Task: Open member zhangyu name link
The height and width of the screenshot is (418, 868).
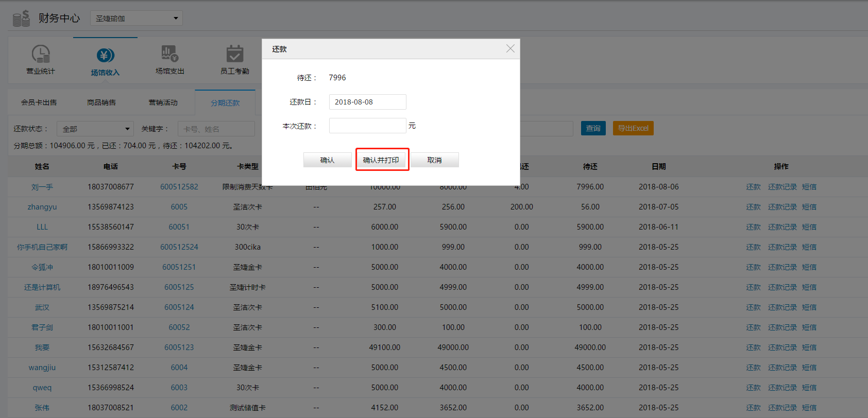Action: (x=42, y=207)
